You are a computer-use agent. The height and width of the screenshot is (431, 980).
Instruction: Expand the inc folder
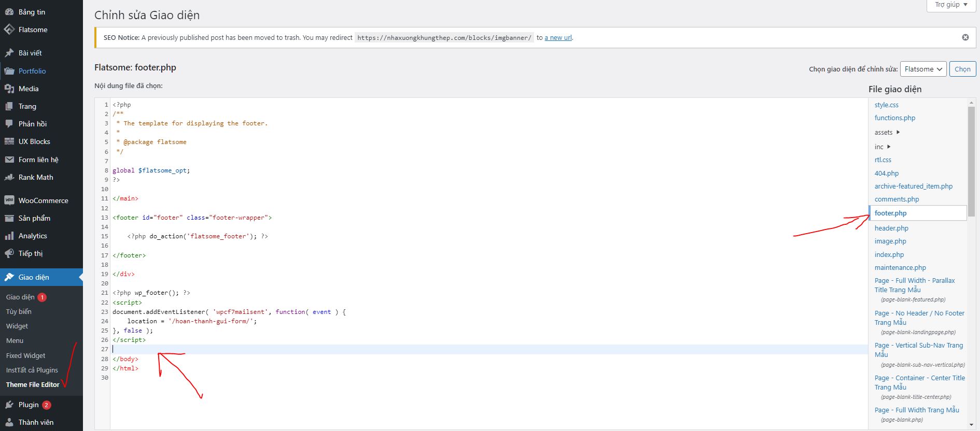[x=883, y=147]
